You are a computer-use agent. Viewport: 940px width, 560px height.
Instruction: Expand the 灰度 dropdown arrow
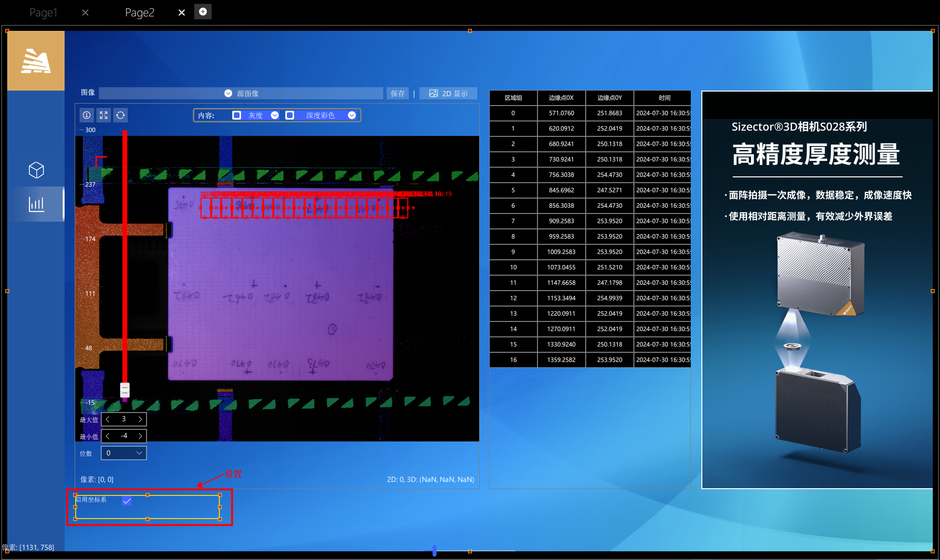tap(275, 115)
